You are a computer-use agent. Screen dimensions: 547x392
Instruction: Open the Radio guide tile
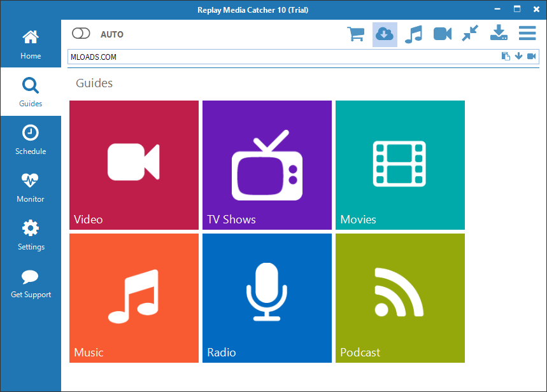(267, 298)
